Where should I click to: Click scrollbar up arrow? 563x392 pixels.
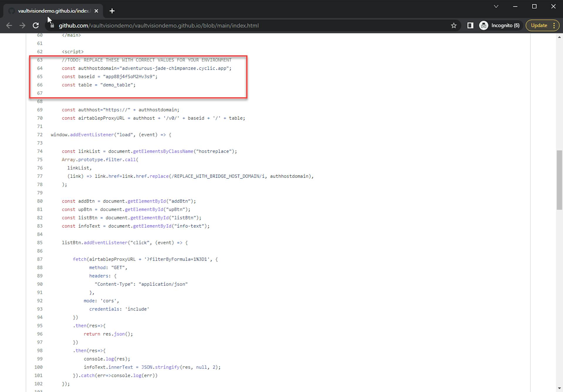559,37
